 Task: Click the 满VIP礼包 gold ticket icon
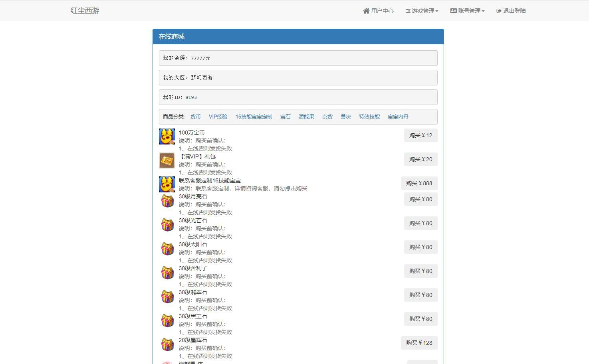[x=167, y=160]
